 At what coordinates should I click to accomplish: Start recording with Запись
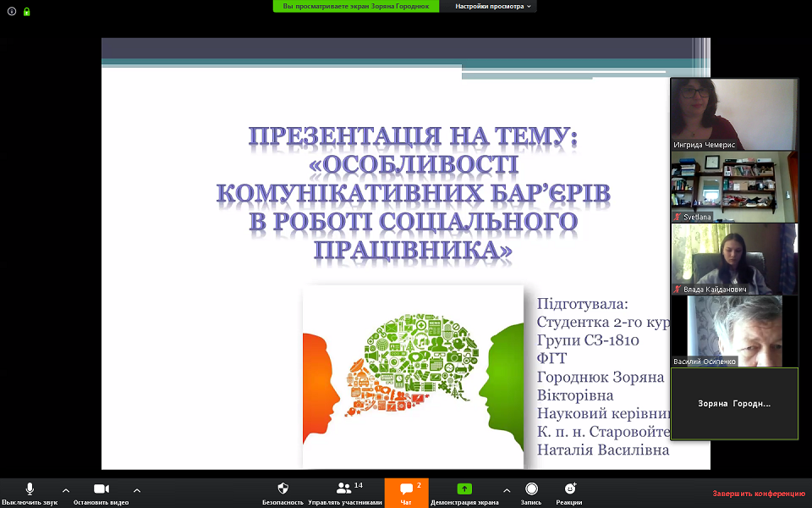[x=531, y=494]
